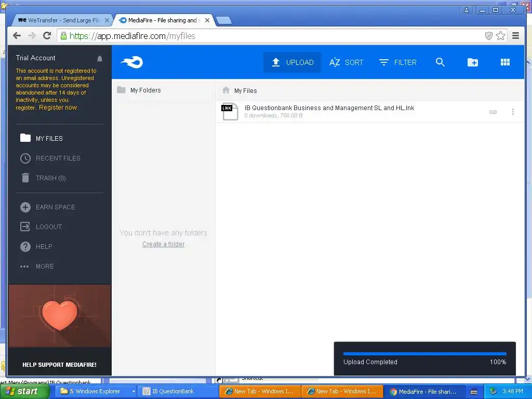Click the notification bell icon
532x399 pixels.
[x=99, y=59]
